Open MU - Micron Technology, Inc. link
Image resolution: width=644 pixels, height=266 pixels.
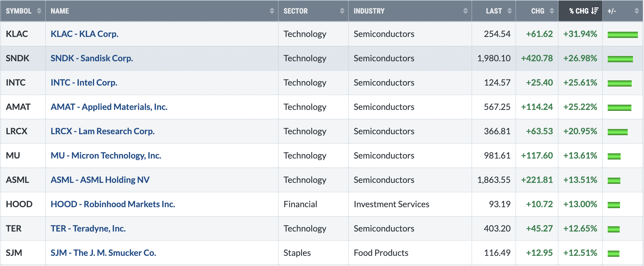pos(106,155)
